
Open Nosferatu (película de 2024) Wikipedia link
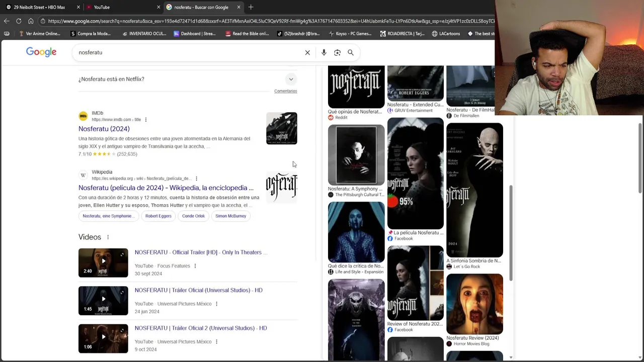point(166,188)
